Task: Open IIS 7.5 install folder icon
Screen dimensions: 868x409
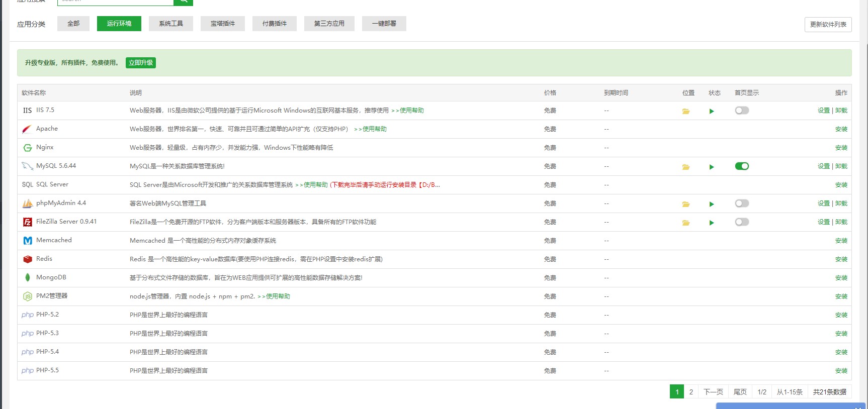Action: 685,111
